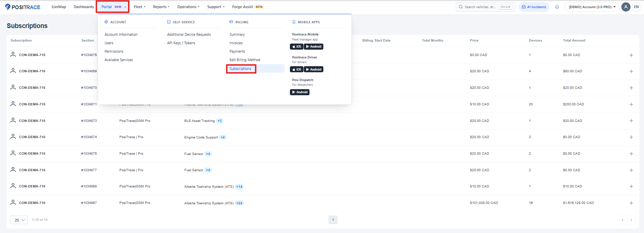Viewport: 644px width, 233px height.
Task: Select Permissions menu entry
Action: coord(114,51)
